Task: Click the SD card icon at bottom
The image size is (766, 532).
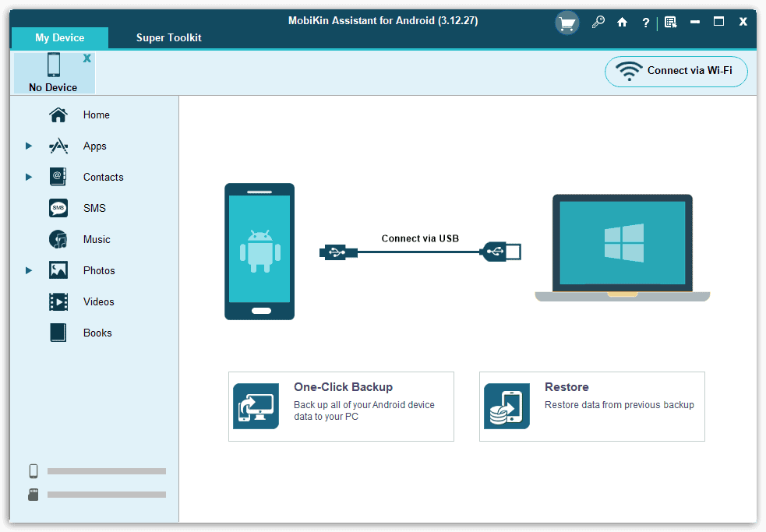Action: (34, 495)
